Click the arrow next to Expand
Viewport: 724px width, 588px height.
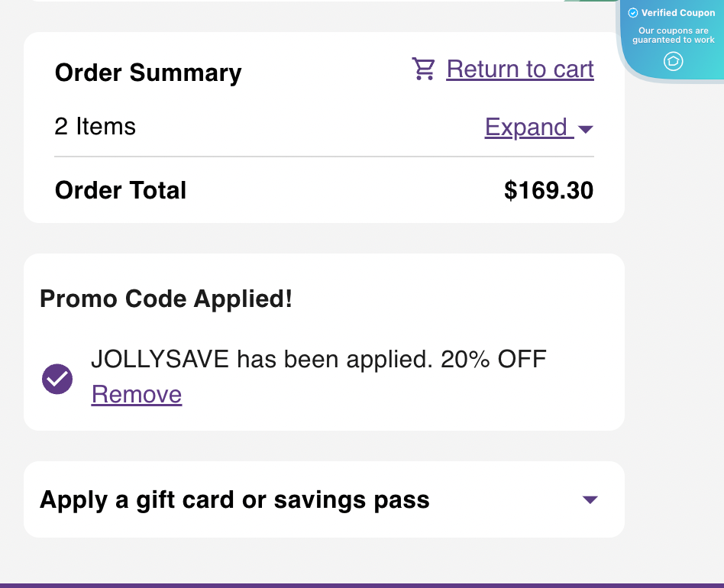point(586,129)
